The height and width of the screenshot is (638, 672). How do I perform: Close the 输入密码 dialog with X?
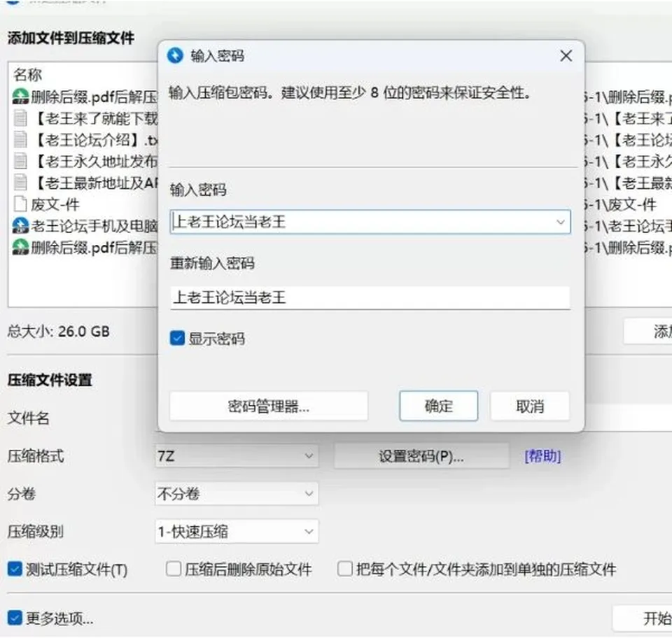566,56
